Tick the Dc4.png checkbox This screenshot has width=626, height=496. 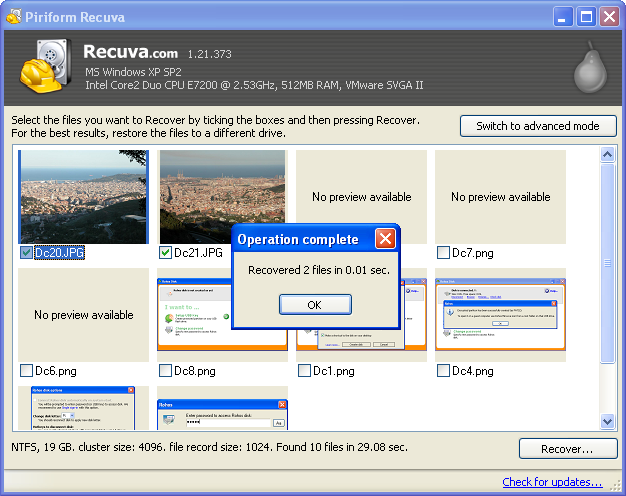click(x=443, y=371)
